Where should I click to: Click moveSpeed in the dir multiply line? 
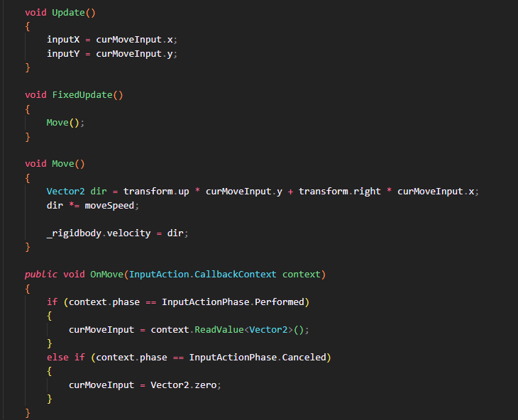pyautogui.click(x=109, y=205)
